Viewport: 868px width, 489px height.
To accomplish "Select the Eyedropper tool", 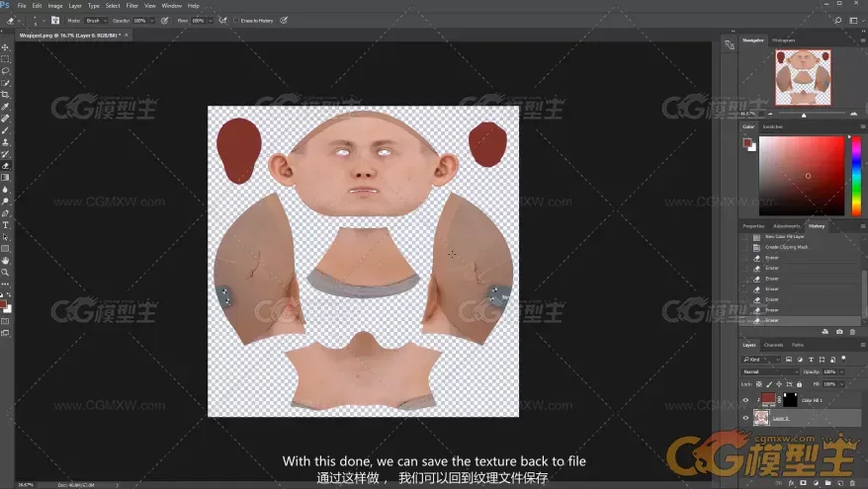I will (x=6, y=107).
